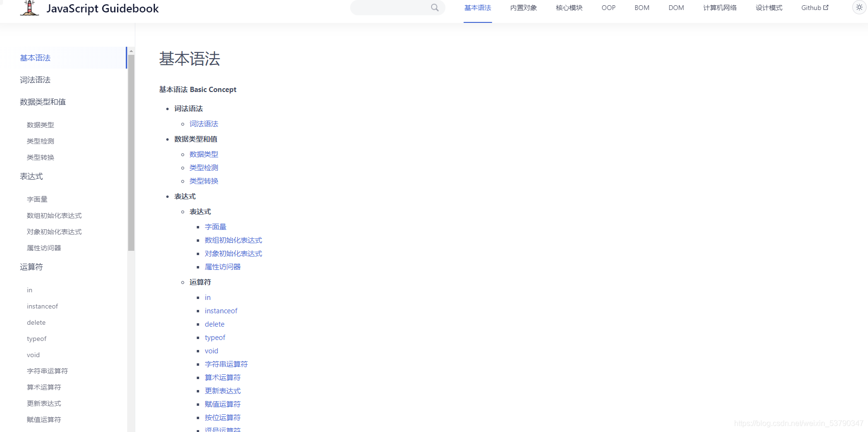The image size is (868, 432).
Task: Switch to the DOM navigation tab
Action: (676, 8)
